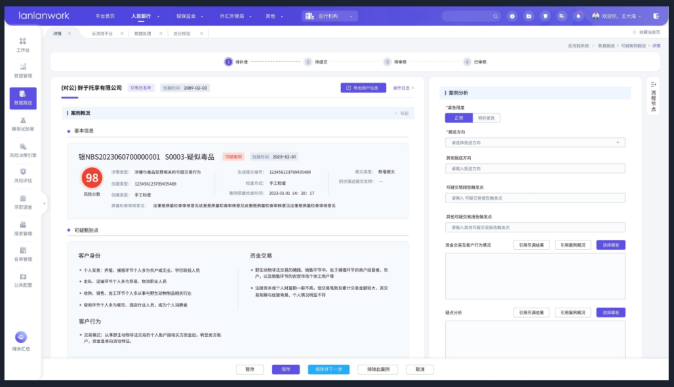Open the 工作台 workbench sidebar icon
This screenshot has height=387, width=674.
(23, 41)
